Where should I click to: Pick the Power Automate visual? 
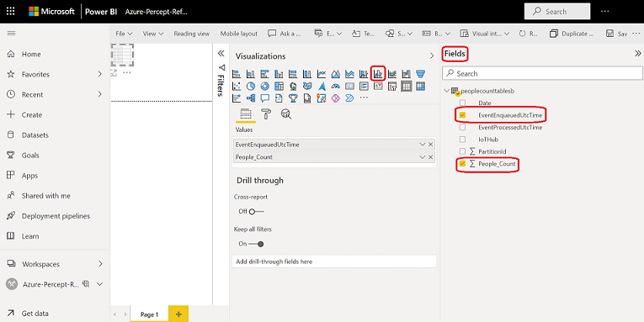tap(349, 98)
